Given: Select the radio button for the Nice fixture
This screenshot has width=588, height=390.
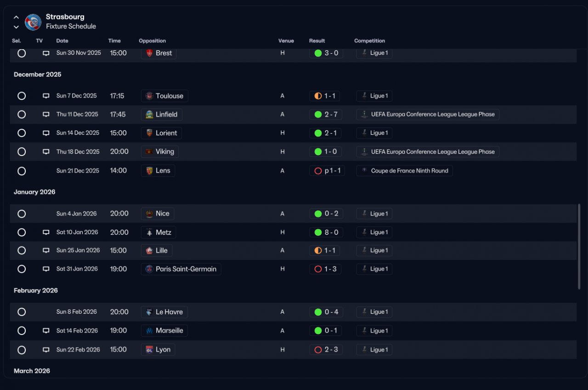Looking at the screenshot, I should [22, 214].
